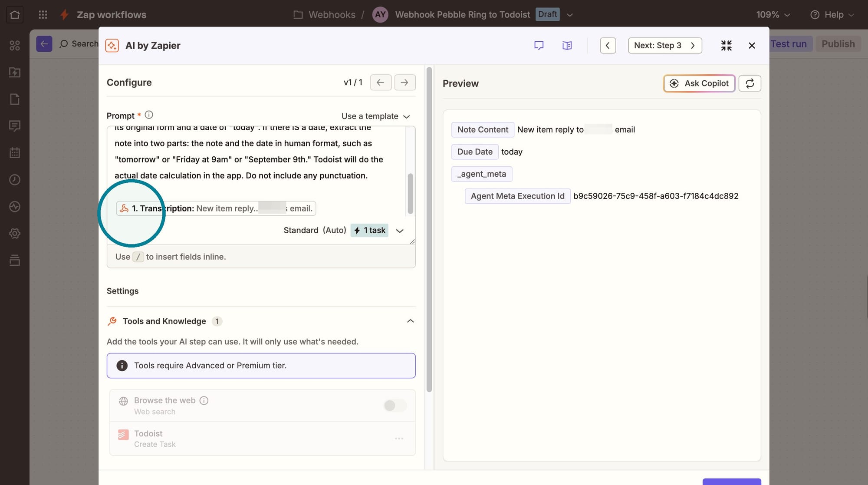
Task: Open the apps grid launcher
Action: point(43,14)
